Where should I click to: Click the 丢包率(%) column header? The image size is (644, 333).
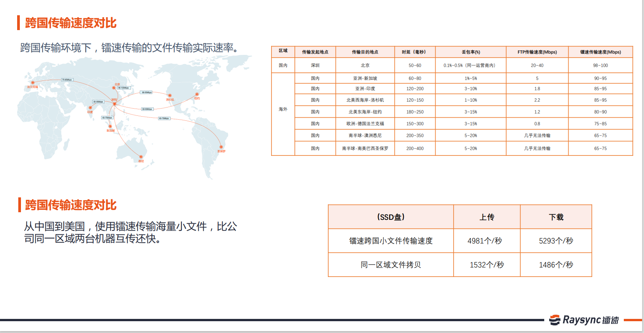pyautogui.click(x=471, y=52)
